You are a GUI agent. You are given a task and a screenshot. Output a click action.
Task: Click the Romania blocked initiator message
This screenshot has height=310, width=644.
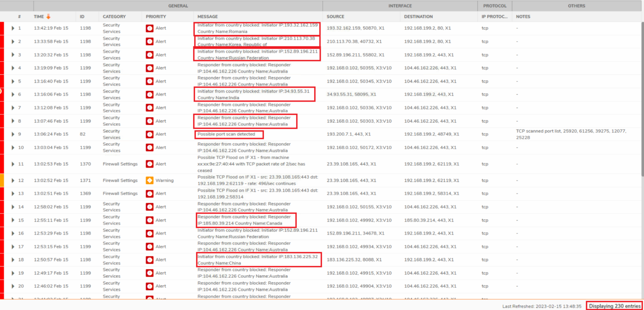(257, 28)
